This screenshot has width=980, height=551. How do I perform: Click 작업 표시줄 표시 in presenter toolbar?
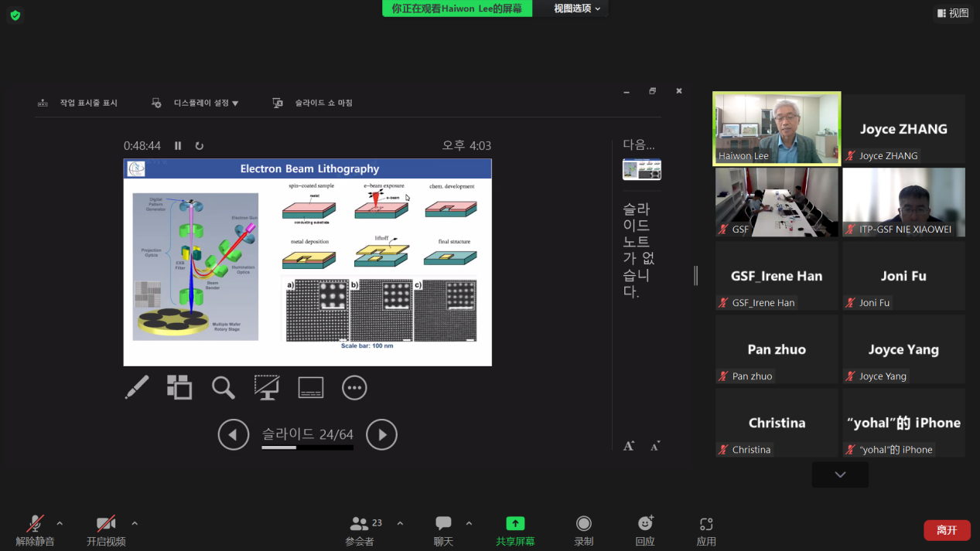78,103
